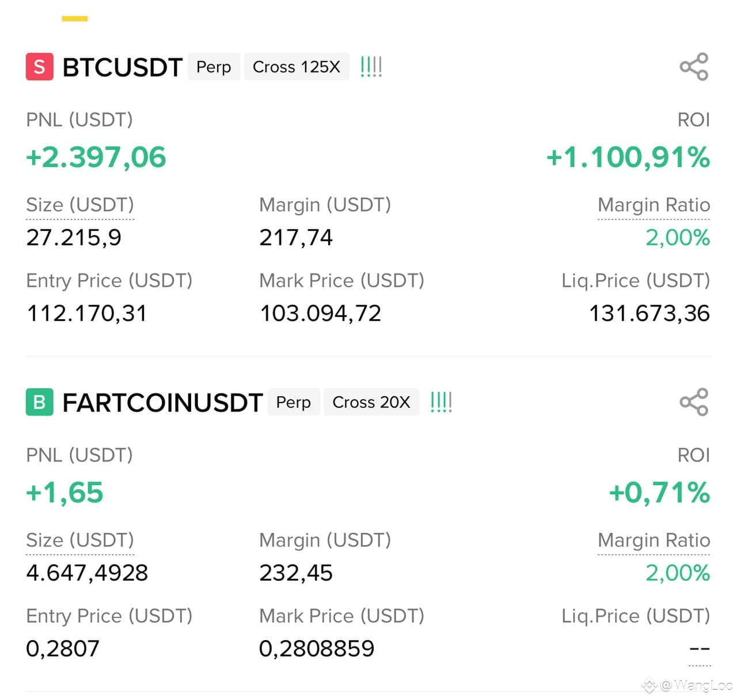Click the red S short badge
The image size is (737, 700).
40,67
